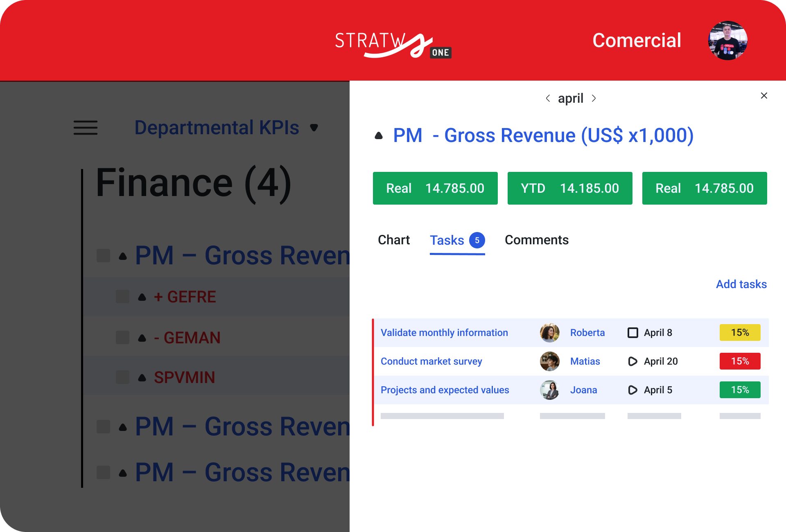Open the Validate monthly information task
786x532 pixels.
click(444, 333)
